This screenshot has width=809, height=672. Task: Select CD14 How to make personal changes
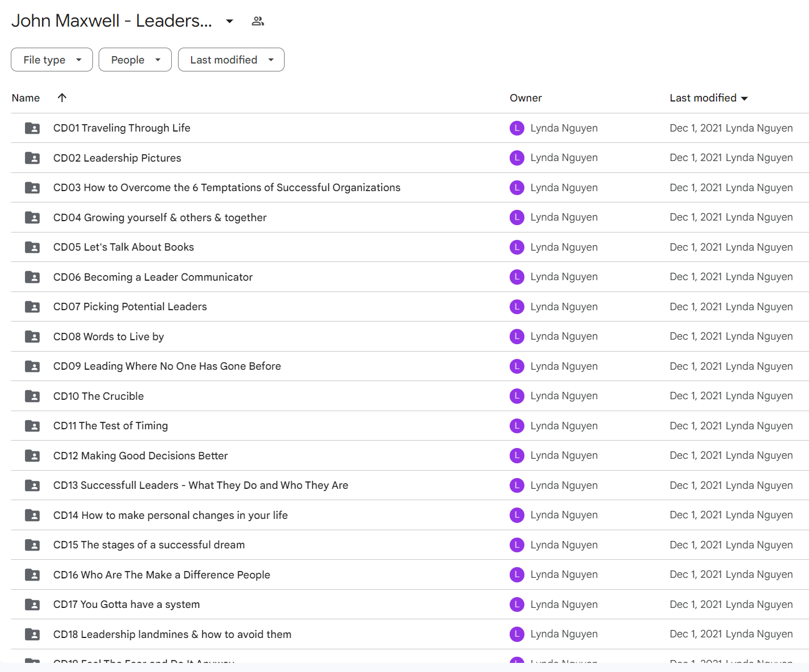(171, 515)
